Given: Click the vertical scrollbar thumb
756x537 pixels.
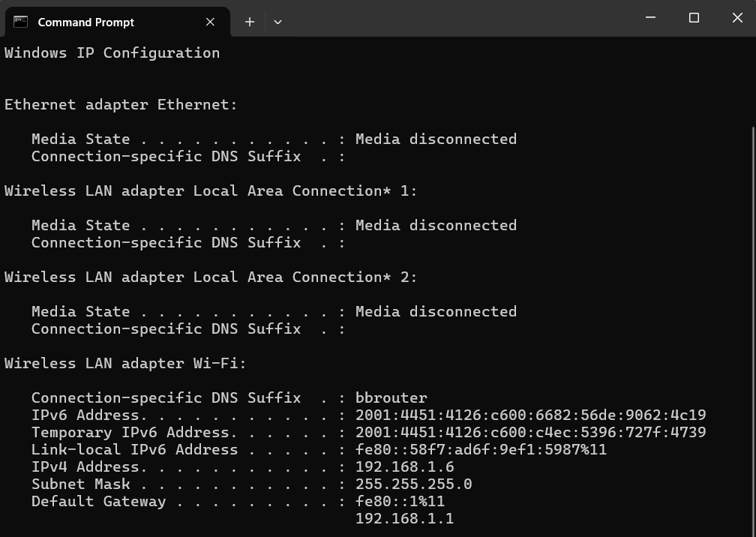Looking at the screenshot, I should click(751, 322).
